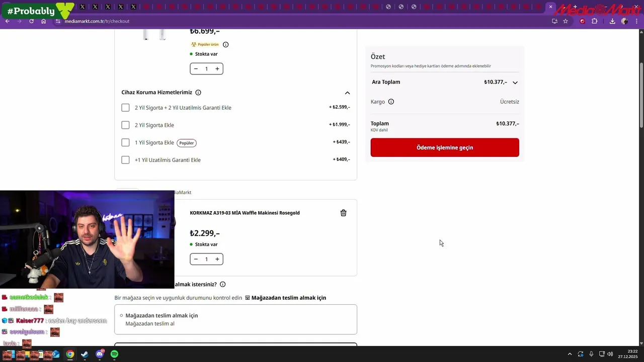Click 'Ücretsiz' shipping value

(510, 102)
